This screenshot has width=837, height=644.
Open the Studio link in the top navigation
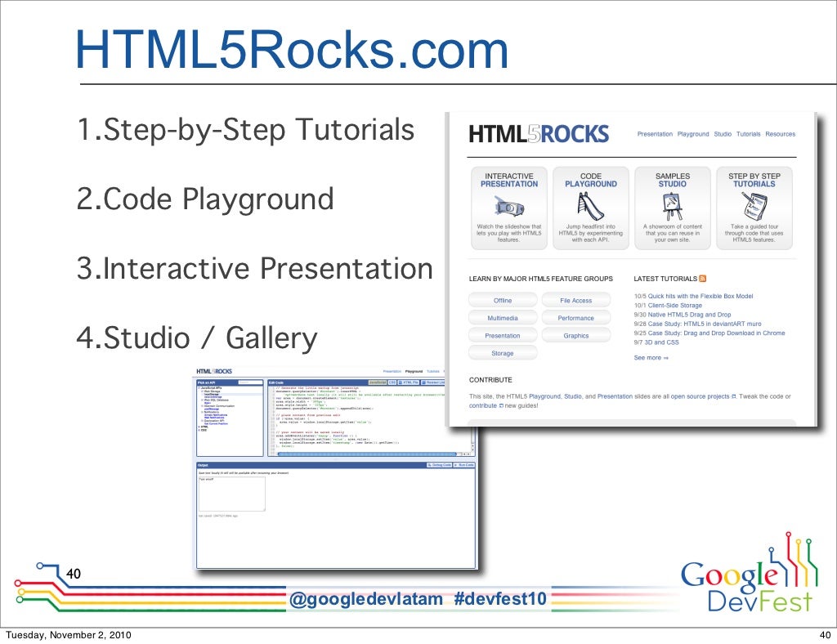(x=723, y=134)
